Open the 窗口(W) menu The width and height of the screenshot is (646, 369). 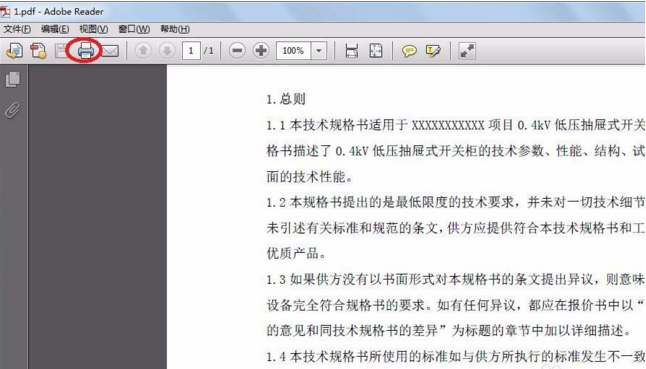134,29
